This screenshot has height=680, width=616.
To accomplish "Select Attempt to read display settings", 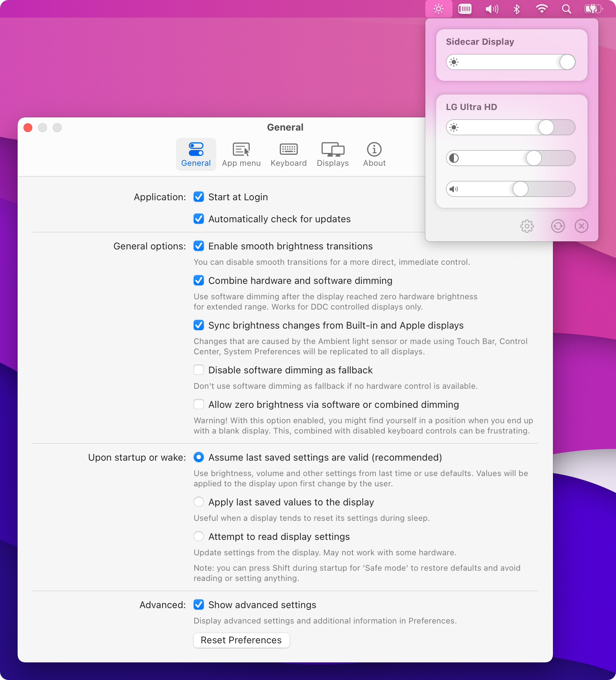I will point(198,536).
